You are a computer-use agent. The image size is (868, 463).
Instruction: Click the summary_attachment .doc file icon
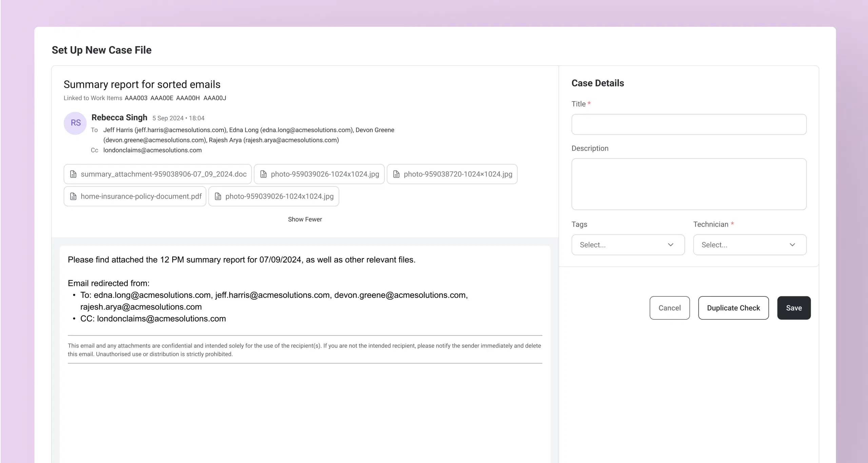pyautogui.click(x=73, y=174)
